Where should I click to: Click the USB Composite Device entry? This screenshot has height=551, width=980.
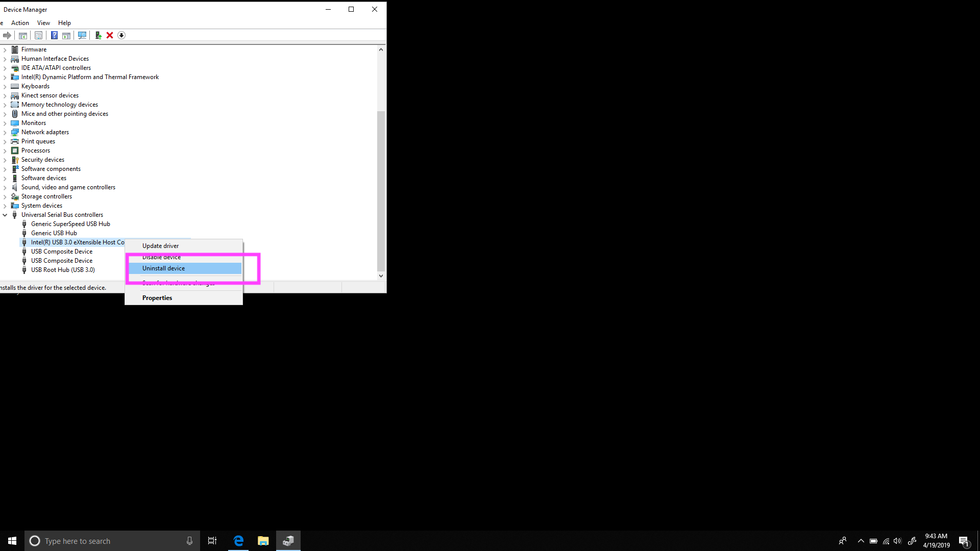pos(61,251)
